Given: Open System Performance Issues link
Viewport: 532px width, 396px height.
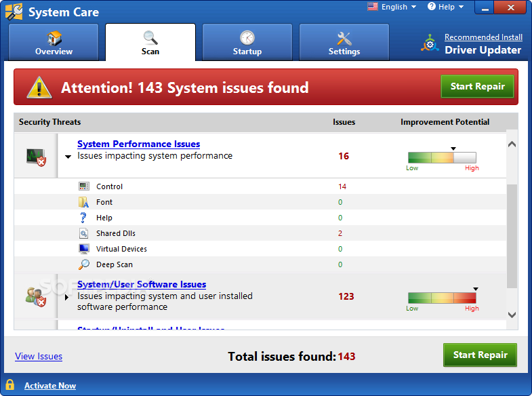Looking at the screenshot, I should (138, 144).
